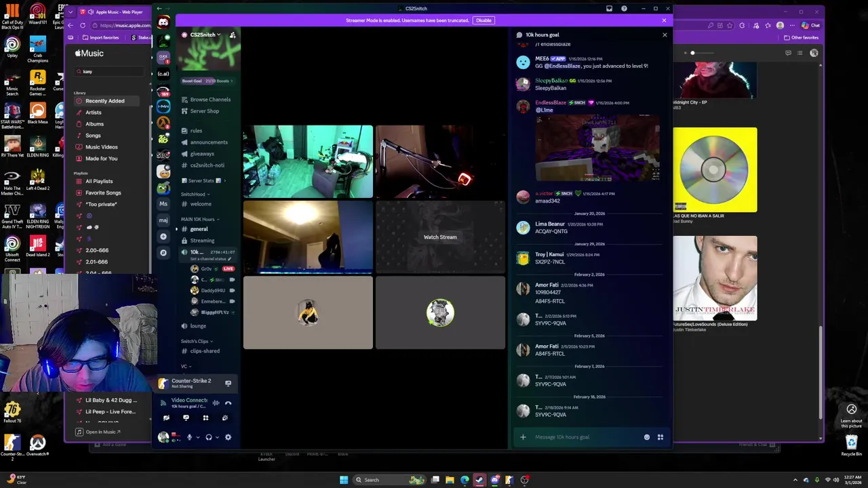Open Apple Music lyrics icon

pyautogui.click(x=788, y=53)
